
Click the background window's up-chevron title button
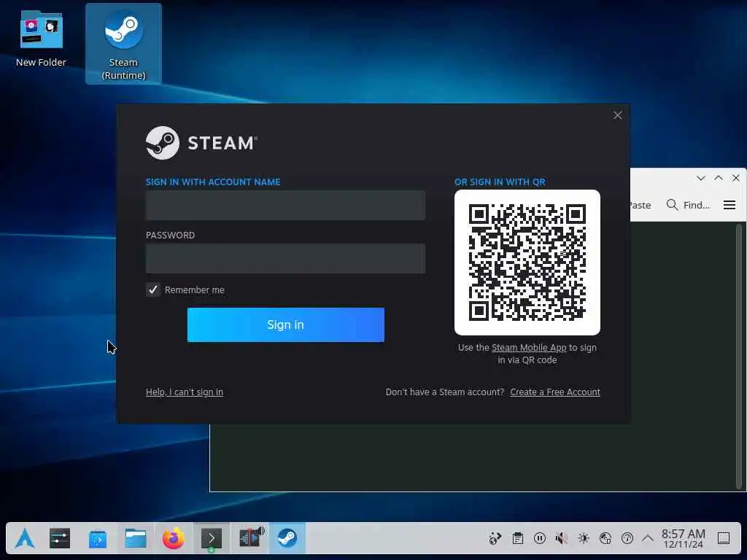719,178
